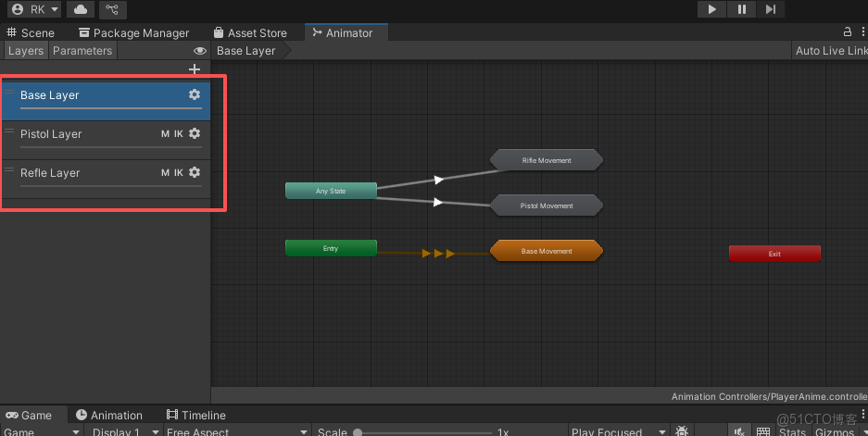This screenshot has height=436, width=868.
Task: Open the Play Focused dropdown
Action: 619,431
